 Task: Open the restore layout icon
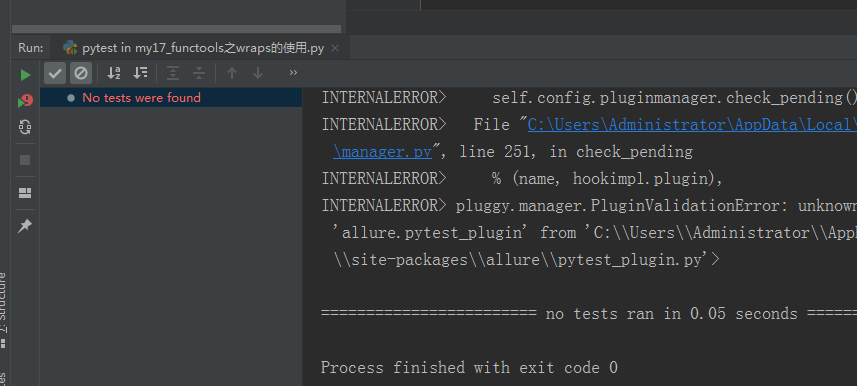pyautogui.click(x=25, y=193)
